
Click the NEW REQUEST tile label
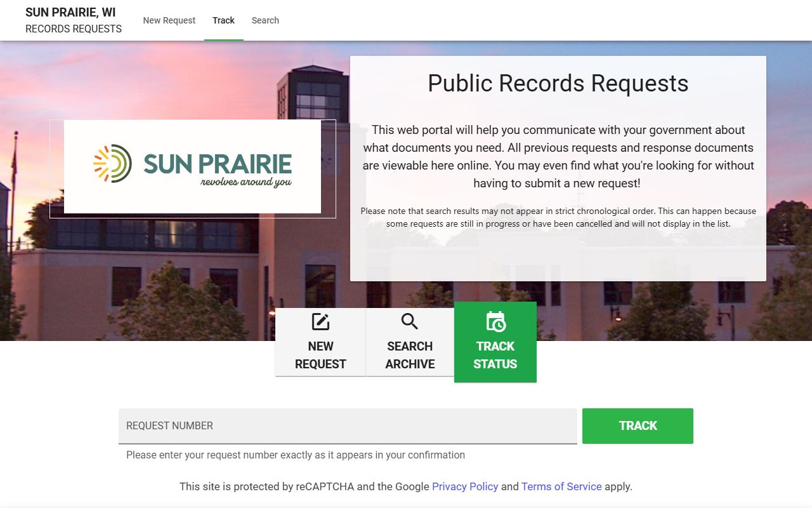coord(320,355)
